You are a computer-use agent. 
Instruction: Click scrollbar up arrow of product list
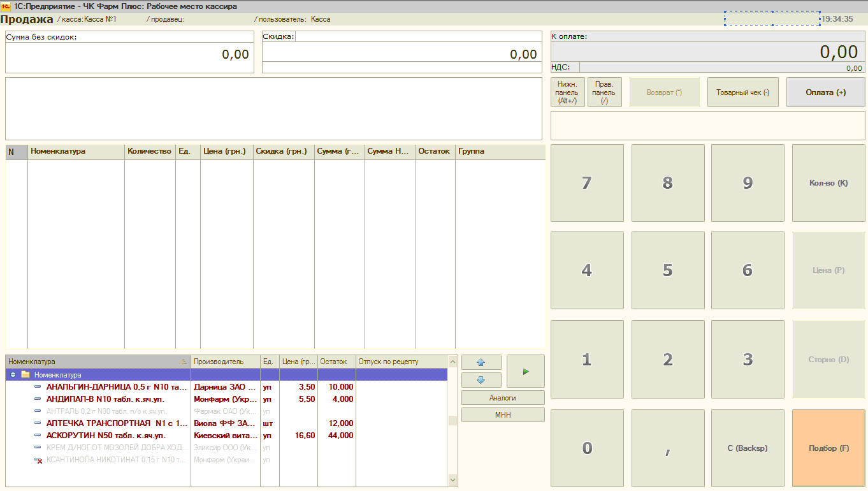click(x=453, y=362)
